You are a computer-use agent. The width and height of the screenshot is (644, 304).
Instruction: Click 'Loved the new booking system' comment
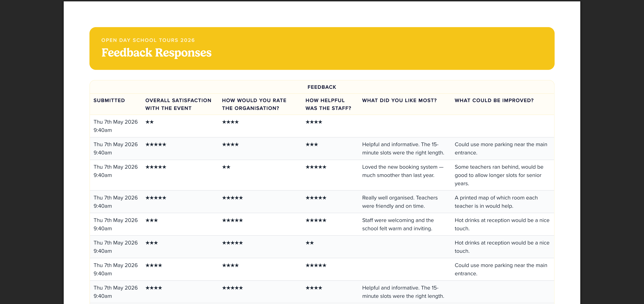point(403,171)
